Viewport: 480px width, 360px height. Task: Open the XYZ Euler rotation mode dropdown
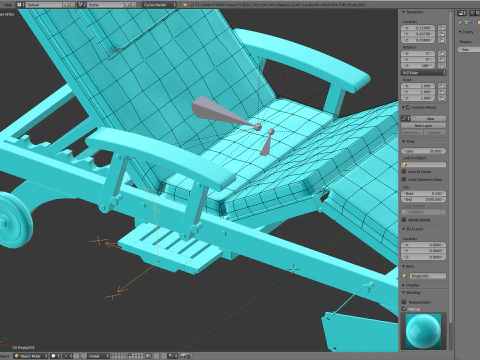point(423,73)
